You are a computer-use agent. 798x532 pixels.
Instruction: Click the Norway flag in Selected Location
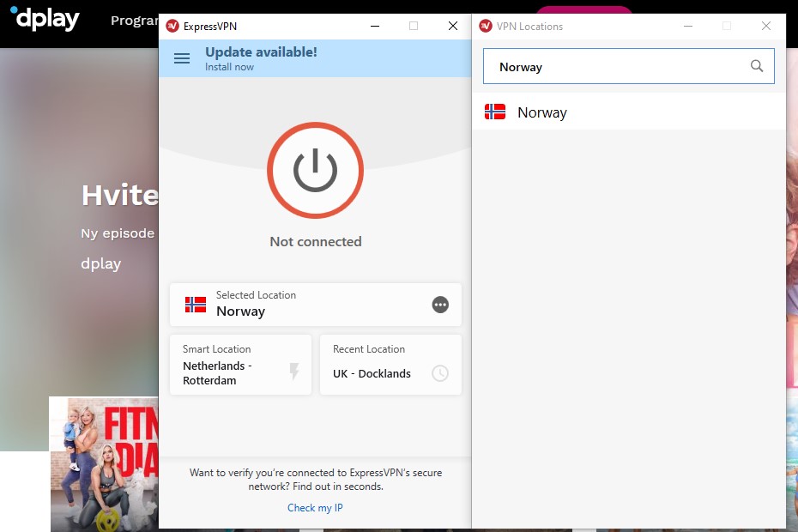click(x=196, y=305)
